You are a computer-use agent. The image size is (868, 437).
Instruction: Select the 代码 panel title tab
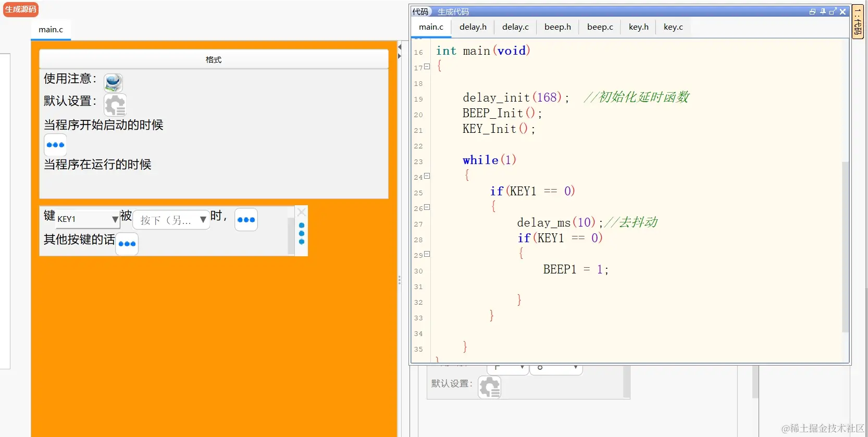coord(420,11)
